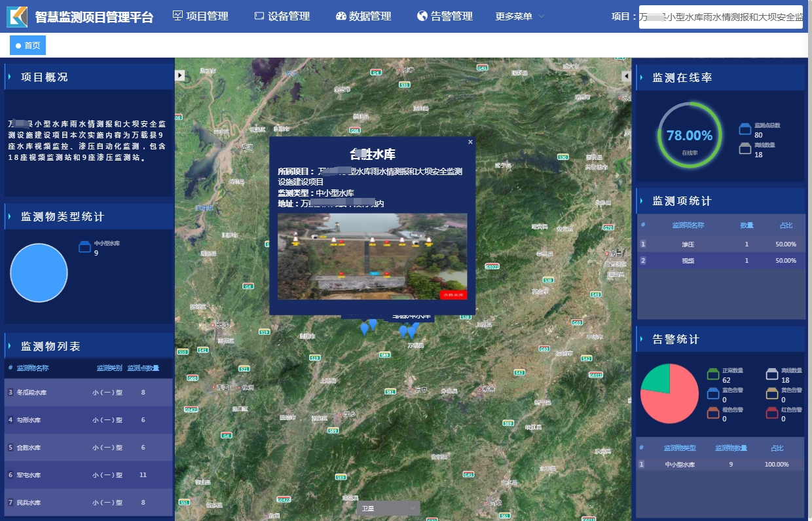Click the red 红色告警 legend icon
The width and height of the screenshot is (812, 521).
[773, 413]
